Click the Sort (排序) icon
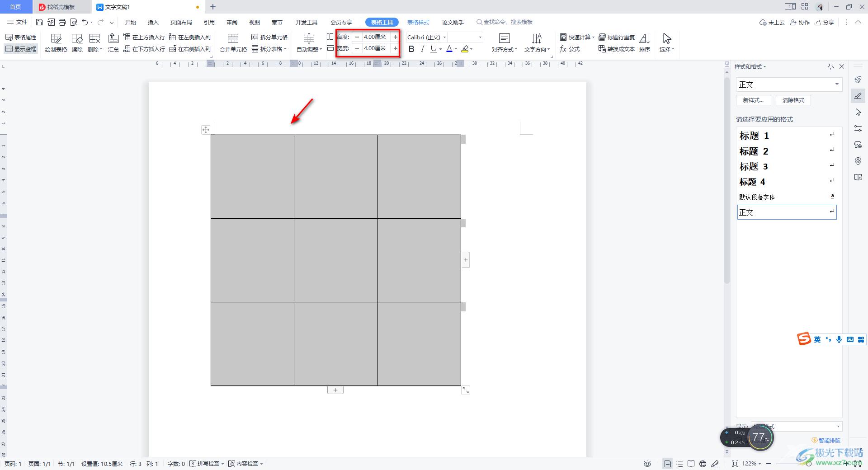 point(645,43)
